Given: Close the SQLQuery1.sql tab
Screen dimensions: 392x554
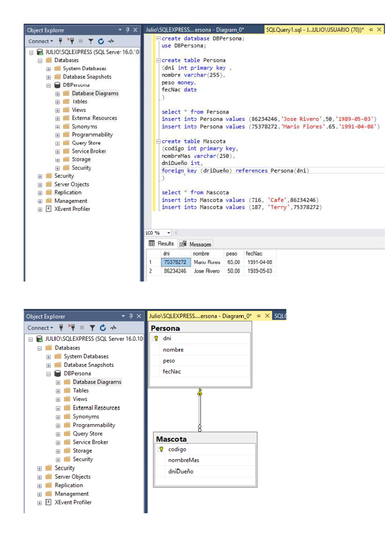Looking at the screenshot, I should [379, 30].
